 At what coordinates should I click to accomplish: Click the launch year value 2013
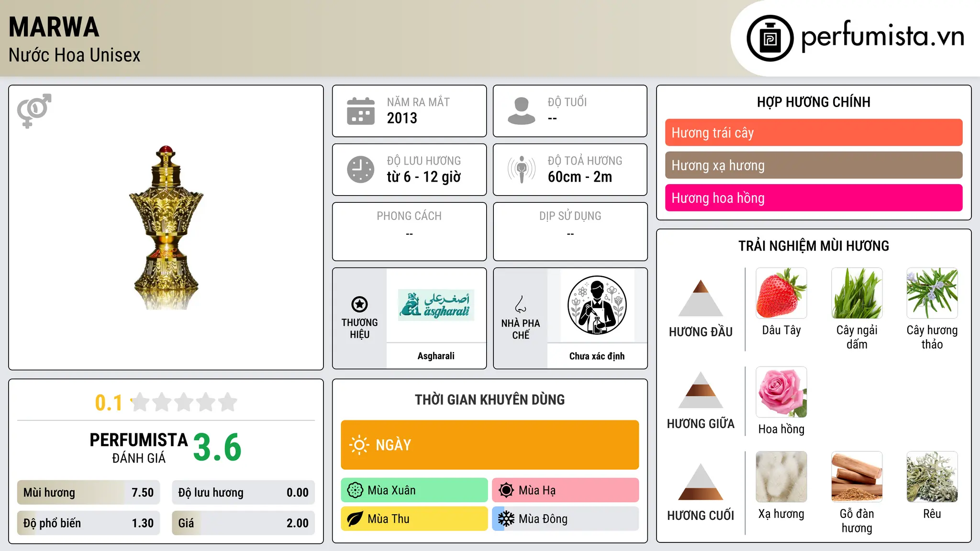(x=402, y=118)
